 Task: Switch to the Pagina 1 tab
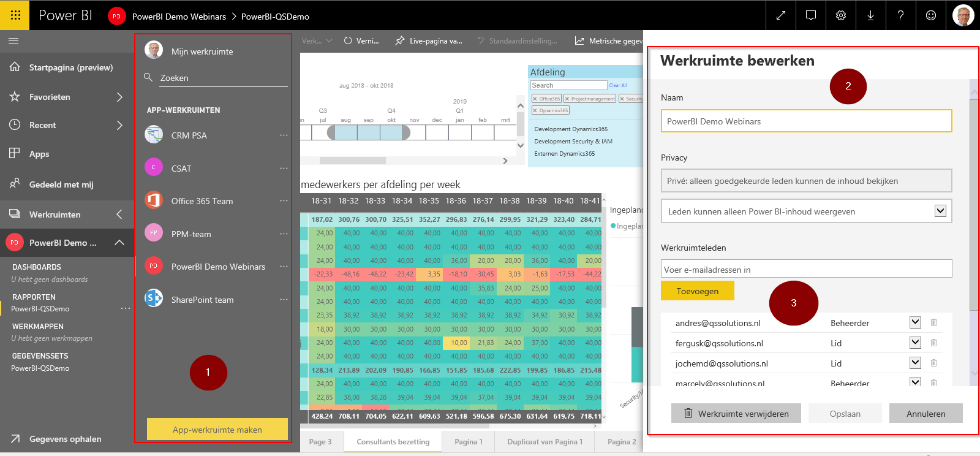click(x=469, y=441)
